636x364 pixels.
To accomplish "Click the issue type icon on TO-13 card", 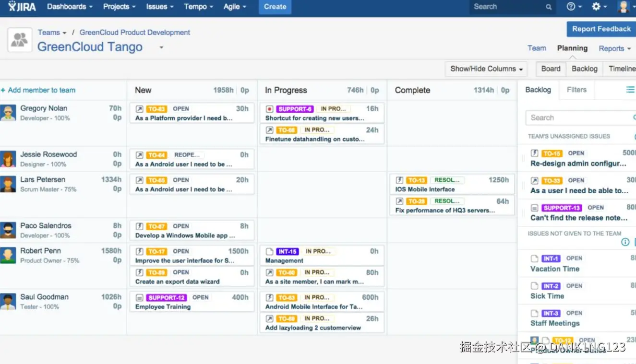I will (399, 180).
